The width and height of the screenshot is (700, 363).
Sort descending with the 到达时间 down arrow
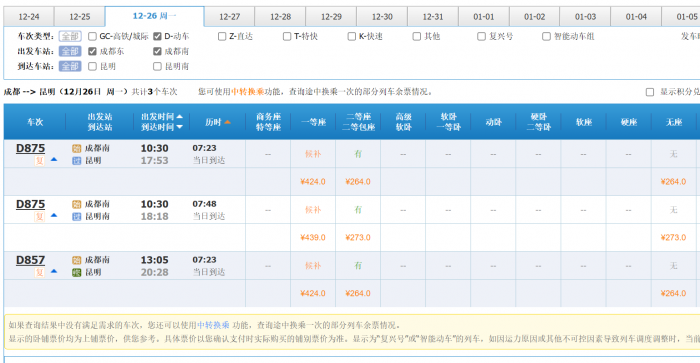coord(179,127)
